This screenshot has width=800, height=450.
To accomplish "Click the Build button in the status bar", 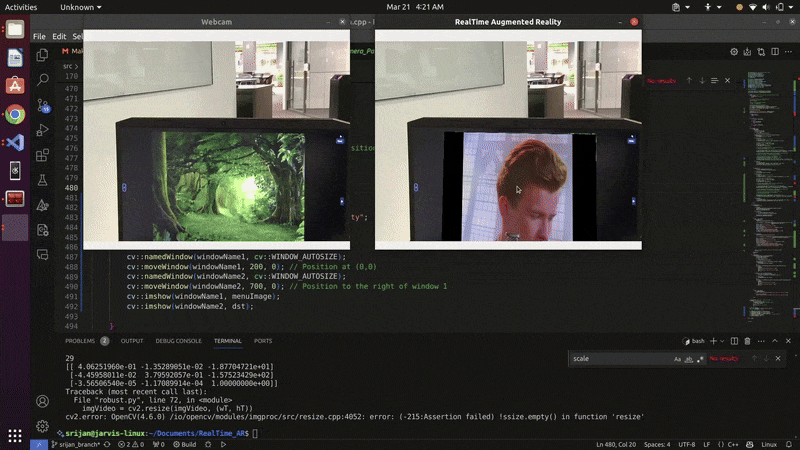I will click(185, 444).
